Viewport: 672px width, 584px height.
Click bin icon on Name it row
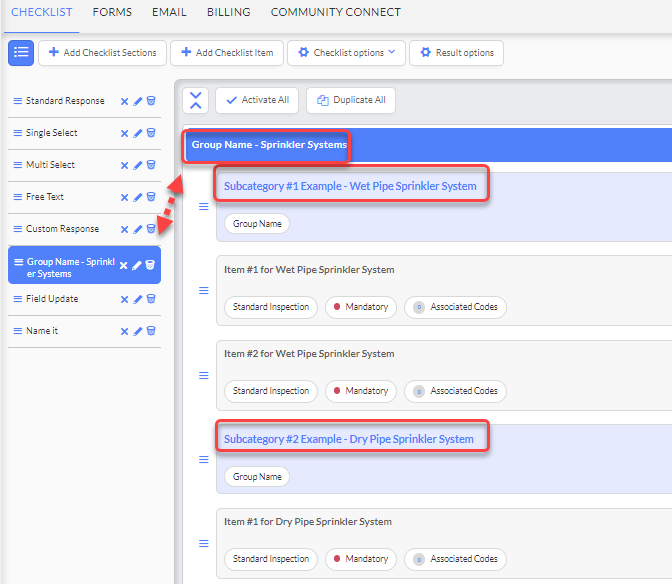[x=151, y=331]
